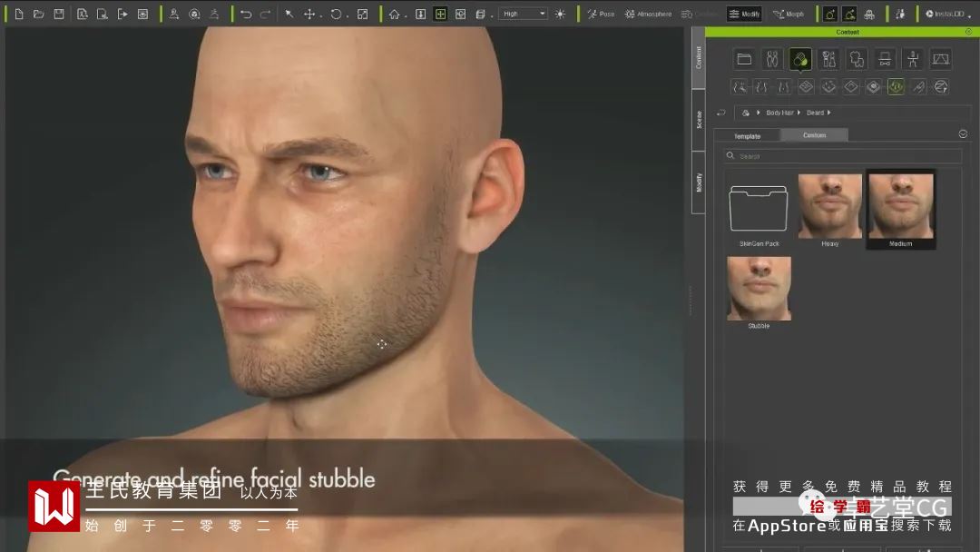Click the sun lighting icon beside the quality dropdown

560,14
